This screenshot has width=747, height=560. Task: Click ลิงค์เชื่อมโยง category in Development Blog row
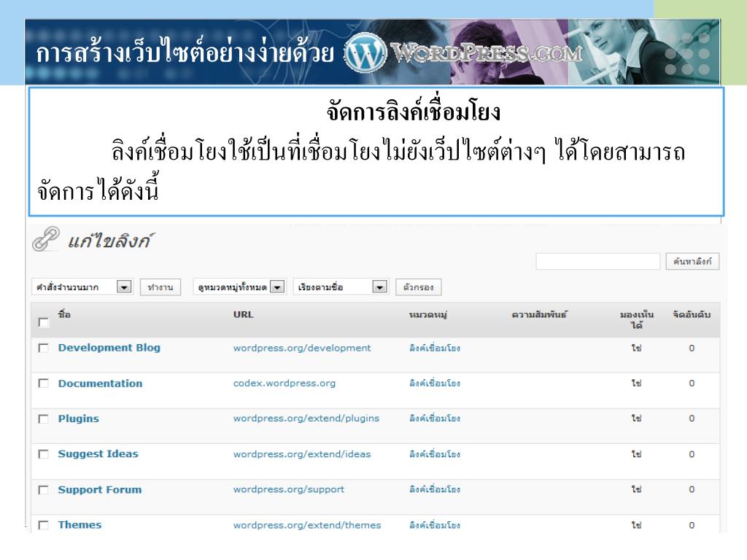pos(435,348)
